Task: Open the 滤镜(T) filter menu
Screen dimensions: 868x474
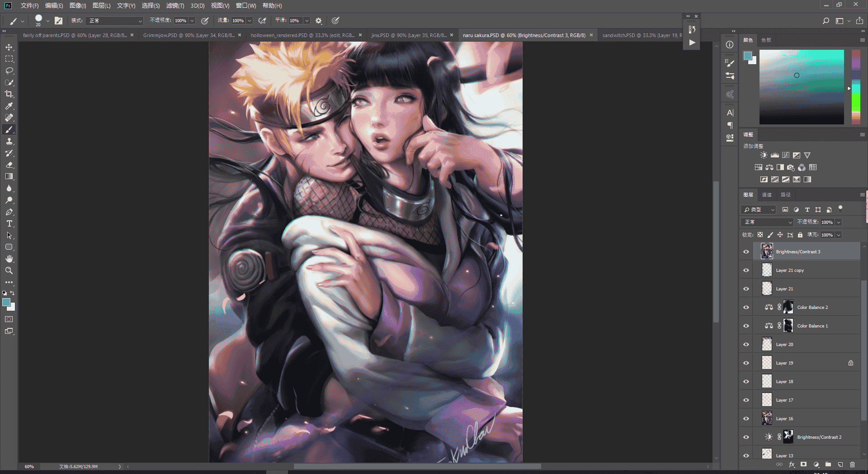Action: [x=175, y=5]
